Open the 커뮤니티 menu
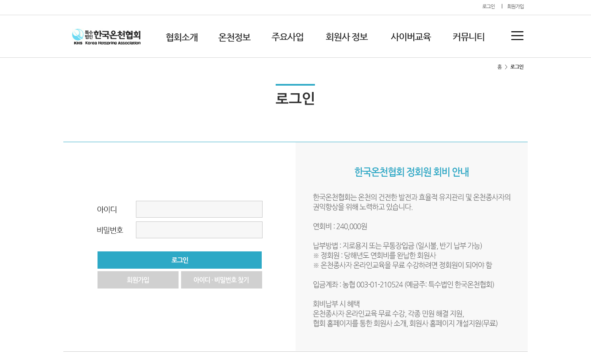The width and height of the screenshot is (591, 364). (469, 37)
